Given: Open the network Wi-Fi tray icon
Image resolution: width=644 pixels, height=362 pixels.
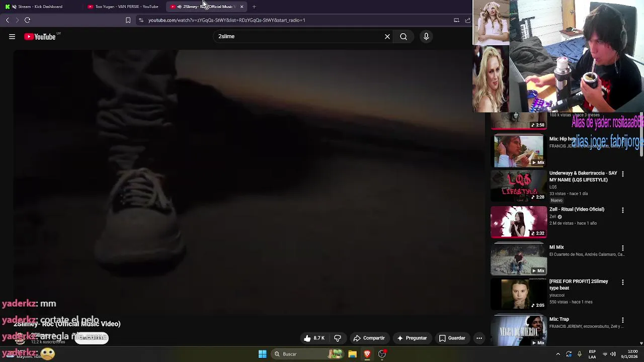Looking at the screenshot, I should 605,354.
